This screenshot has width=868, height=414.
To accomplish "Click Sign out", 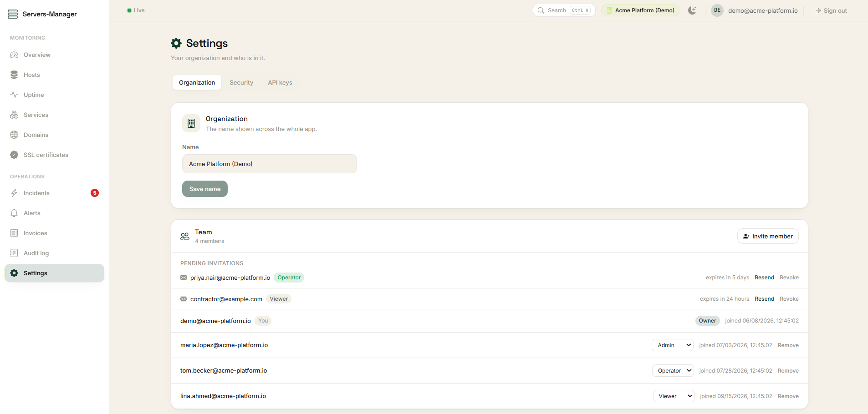I will pos(830,10).
